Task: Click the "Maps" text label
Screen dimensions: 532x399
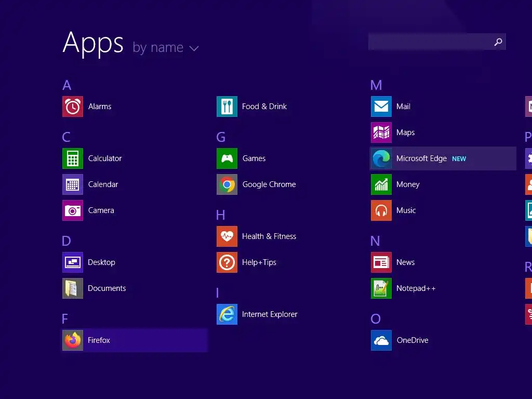Action: [405, 132]
